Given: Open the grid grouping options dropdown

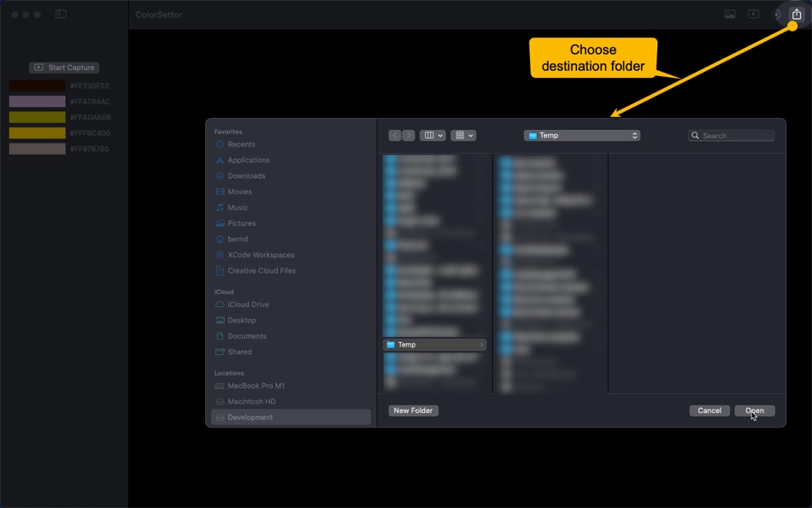Looking at the screenshot, I should pos(463,135).
